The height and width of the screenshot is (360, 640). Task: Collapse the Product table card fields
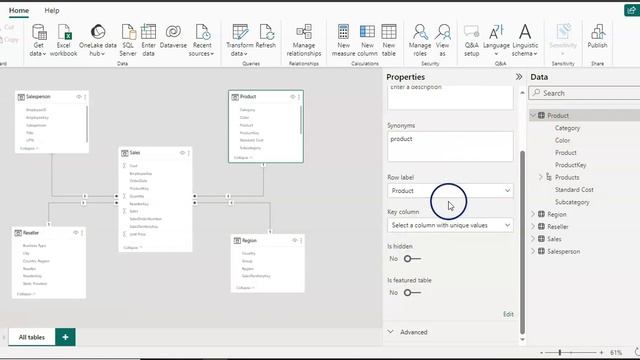coord(242,158)
